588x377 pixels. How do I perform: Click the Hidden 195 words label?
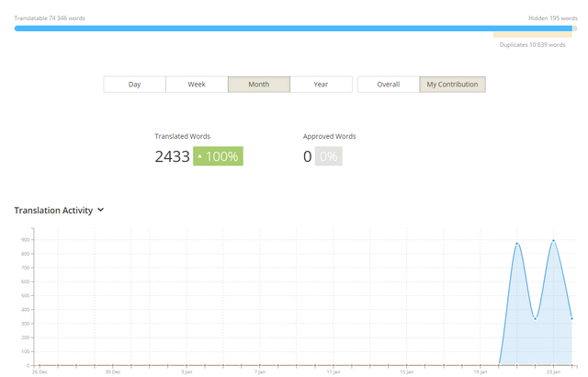553,18
